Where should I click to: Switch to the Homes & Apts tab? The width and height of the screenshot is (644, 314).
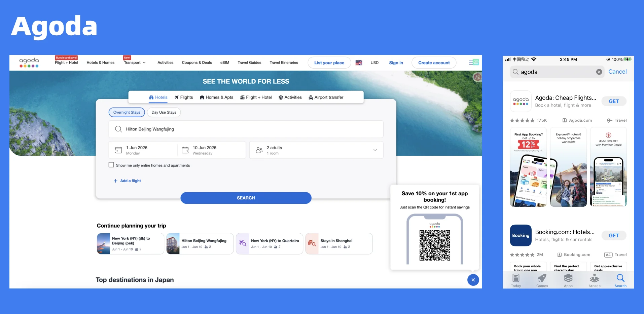click(216, 97)
